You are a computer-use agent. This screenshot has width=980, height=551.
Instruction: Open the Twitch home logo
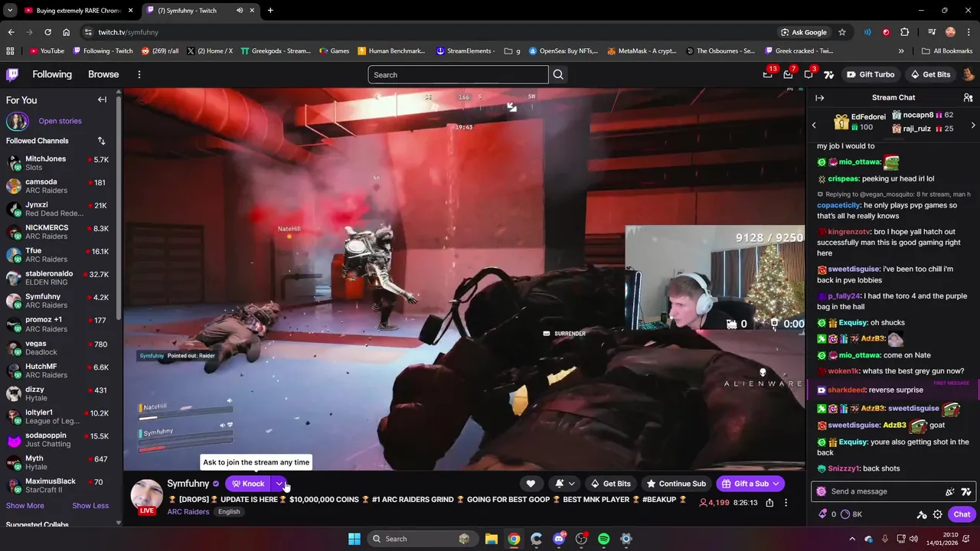12,74
